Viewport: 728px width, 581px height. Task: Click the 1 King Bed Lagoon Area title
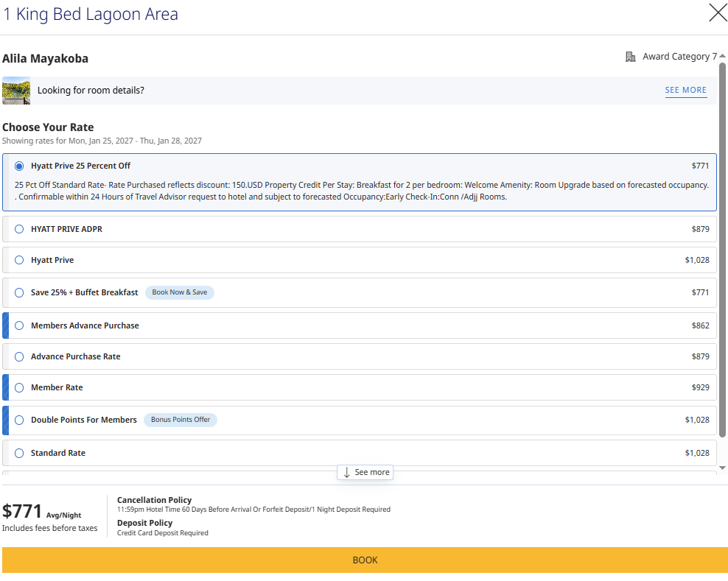click(x=91, y=14)
